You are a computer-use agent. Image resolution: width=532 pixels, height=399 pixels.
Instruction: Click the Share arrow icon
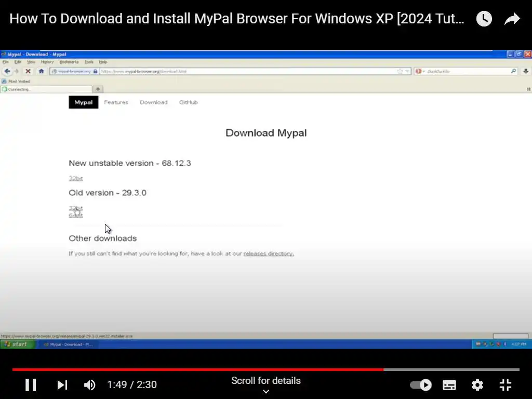pos(512,19)
